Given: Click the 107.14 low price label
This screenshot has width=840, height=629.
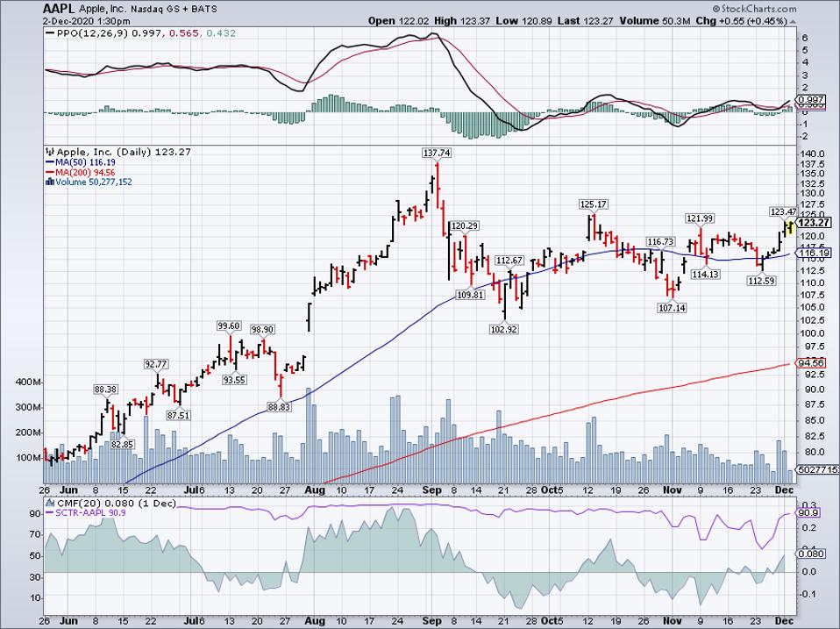Looking at the screenshot, I should 672,308.
